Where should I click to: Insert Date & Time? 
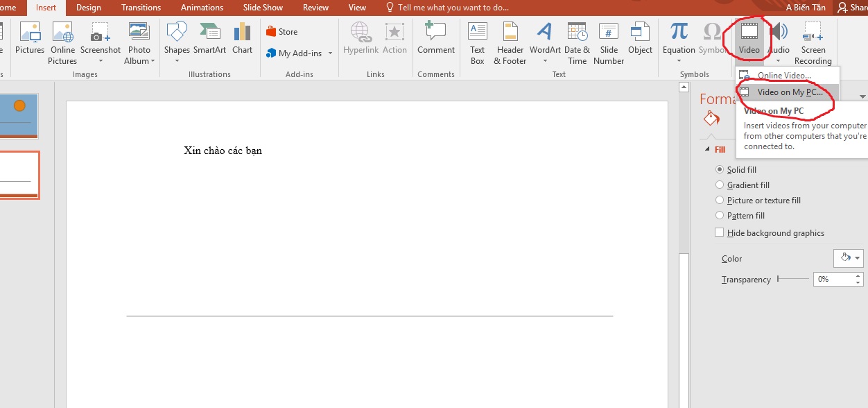click(577, 42)
